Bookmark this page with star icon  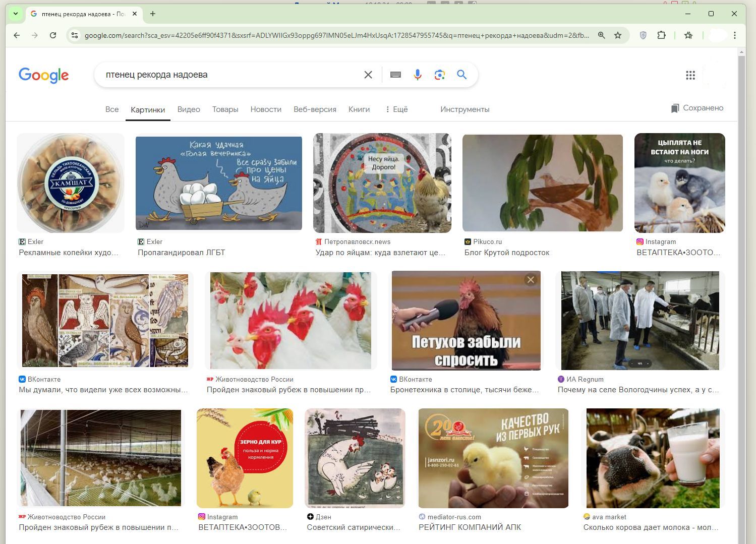[618, 35]
